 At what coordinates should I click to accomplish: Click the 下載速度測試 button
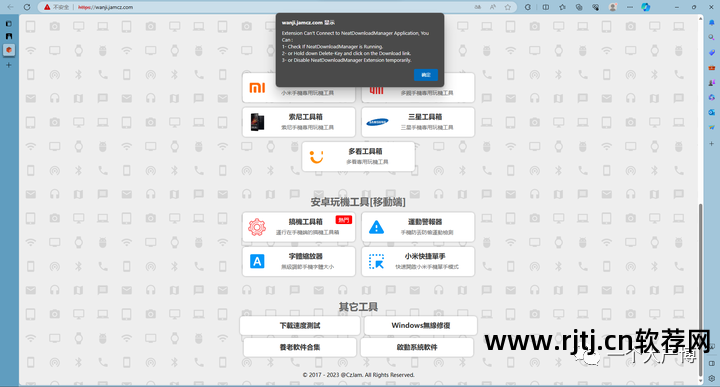click(x=300, y=325)
